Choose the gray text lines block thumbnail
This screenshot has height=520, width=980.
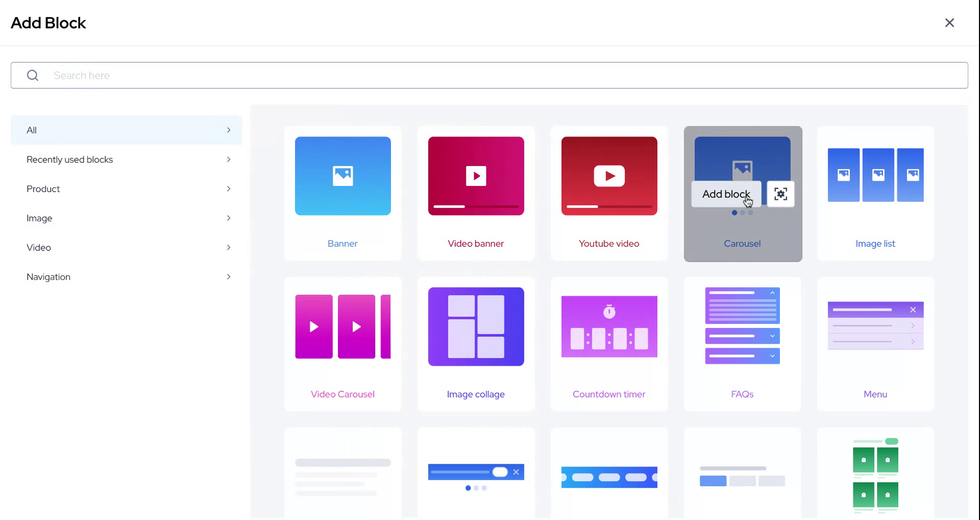pos(343,477)
